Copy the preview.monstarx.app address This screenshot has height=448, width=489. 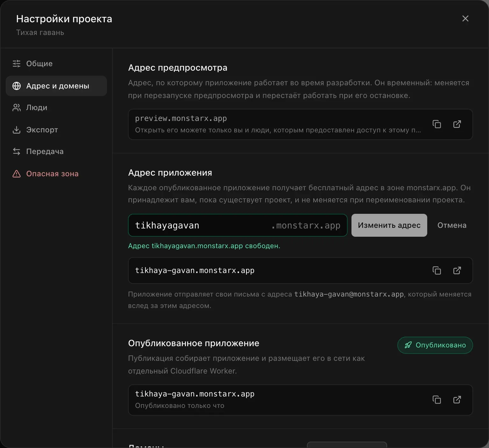(437, 124)
